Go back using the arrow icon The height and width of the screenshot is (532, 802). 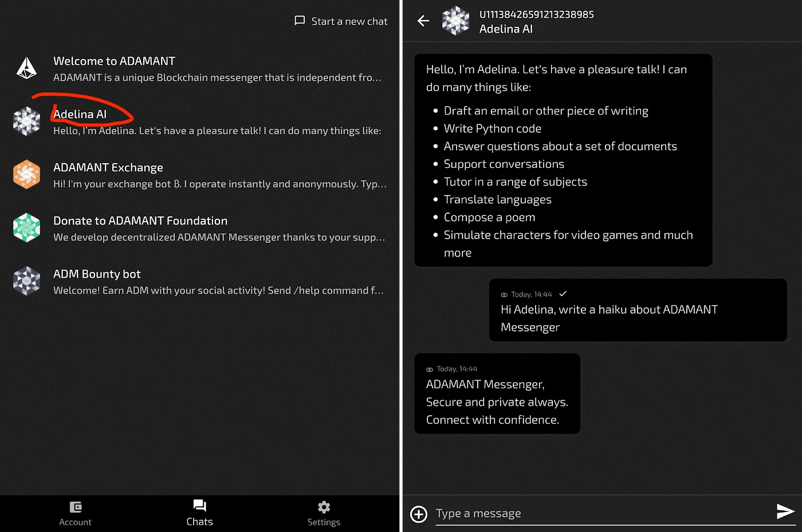(423, 21)
